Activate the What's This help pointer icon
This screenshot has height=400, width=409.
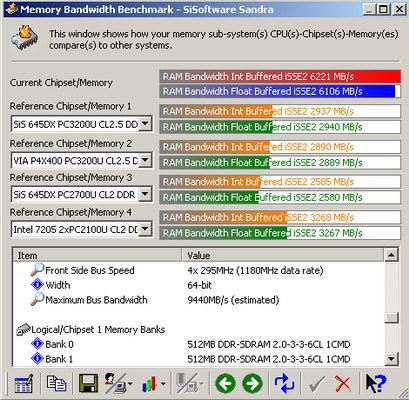376,383
